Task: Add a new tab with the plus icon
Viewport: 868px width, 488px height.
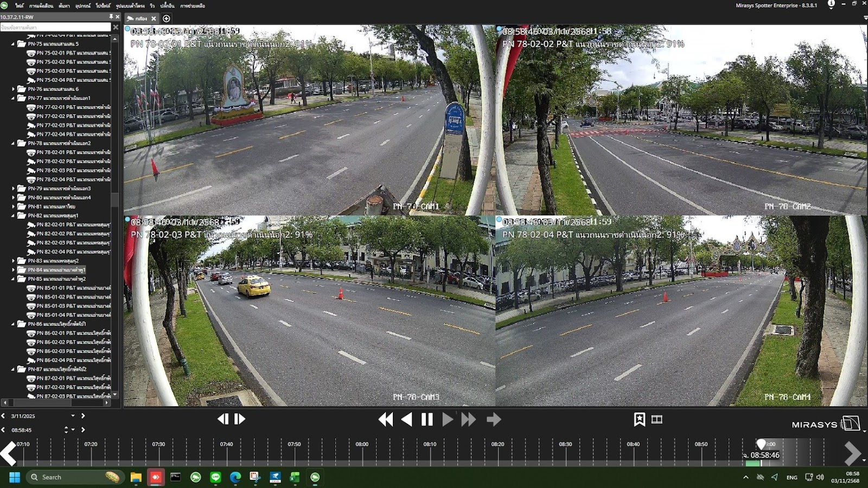Action: click(x=167, y=18)
